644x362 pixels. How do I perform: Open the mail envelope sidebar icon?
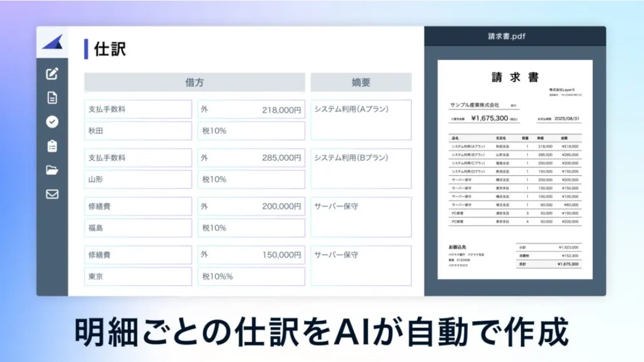pyautogui.click(x=52, y=194)
